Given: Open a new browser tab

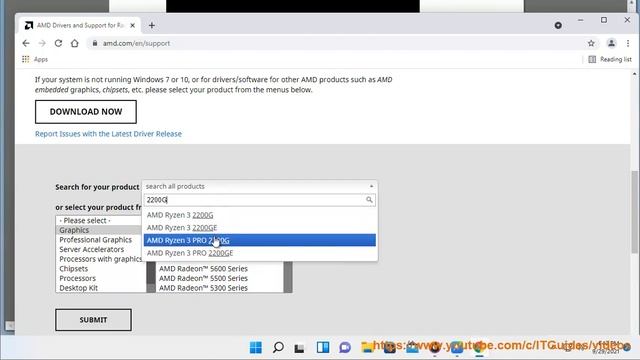Looking at the screenshot, I should (152, 25).
